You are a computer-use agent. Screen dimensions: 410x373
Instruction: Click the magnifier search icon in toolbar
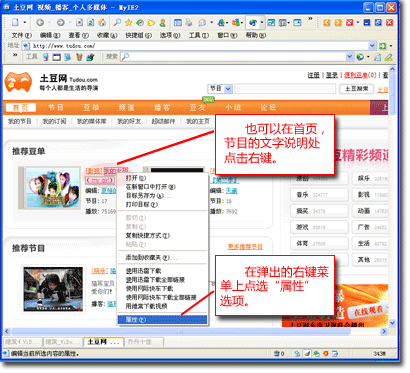117,23
